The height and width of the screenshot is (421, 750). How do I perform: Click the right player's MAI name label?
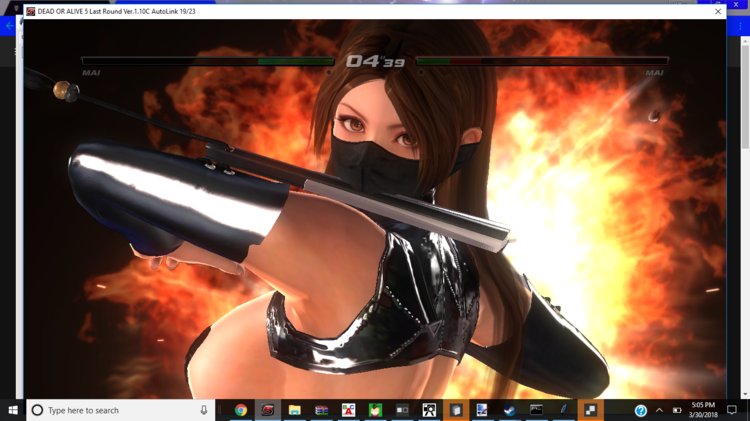click(x=654, y=73)
